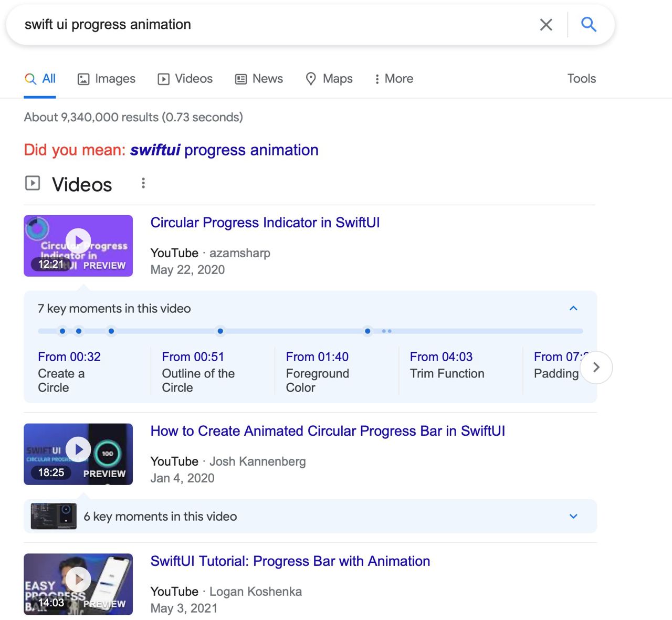Screen dimensions: 672x620
Task: Open the More search options menu
Action: (394, 79)
